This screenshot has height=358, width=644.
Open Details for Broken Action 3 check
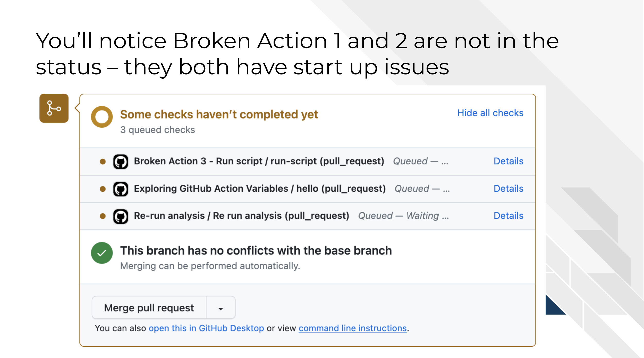click(509, 161)
